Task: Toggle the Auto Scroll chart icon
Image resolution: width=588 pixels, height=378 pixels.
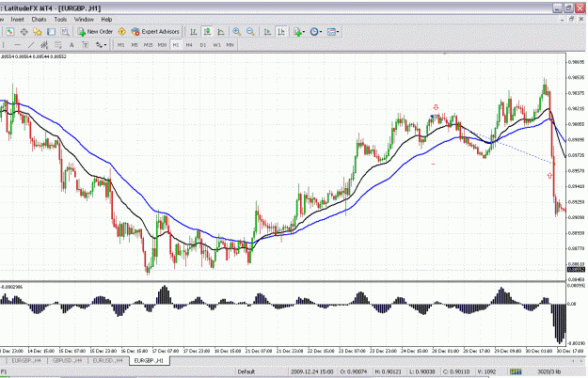Action: point(267,32)
